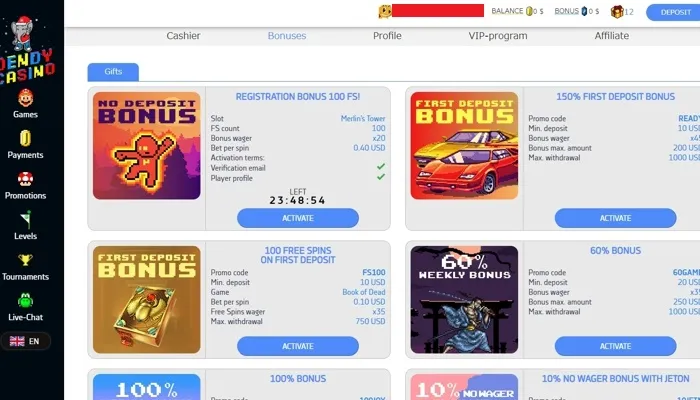
Task: Select the Gifts tab
Action: (113, 72)
